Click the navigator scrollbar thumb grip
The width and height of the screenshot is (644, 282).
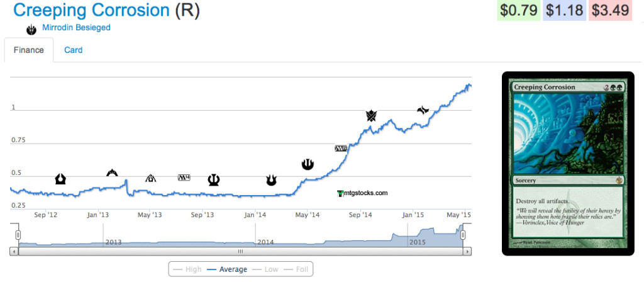(241, 251)
